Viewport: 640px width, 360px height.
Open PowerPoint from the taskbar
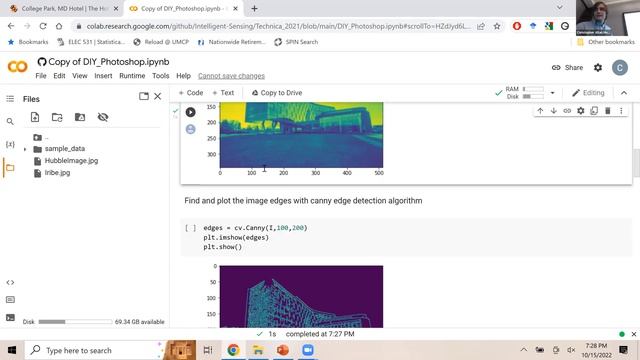coord(282,350)
